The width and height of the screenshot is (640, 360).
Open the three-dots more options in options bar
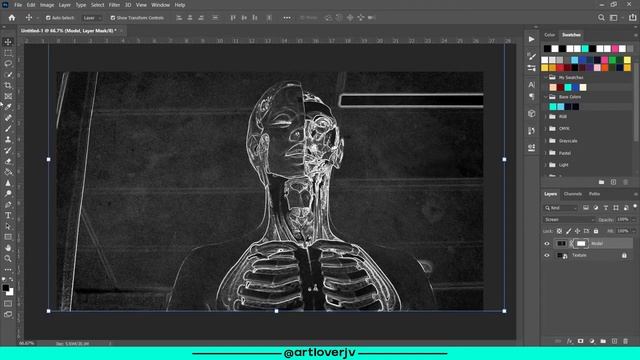[x=287, y=18]
